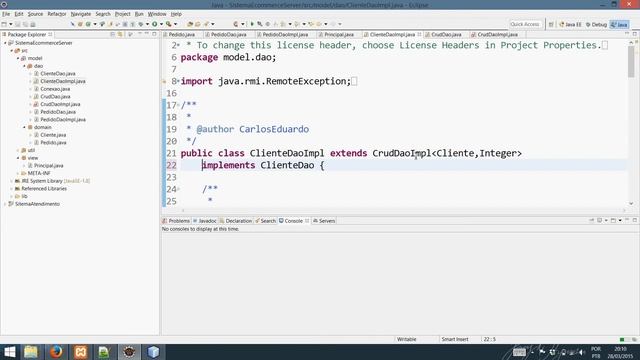Expand the util package node
Viewport: 640px width, 360px height.
18,150
